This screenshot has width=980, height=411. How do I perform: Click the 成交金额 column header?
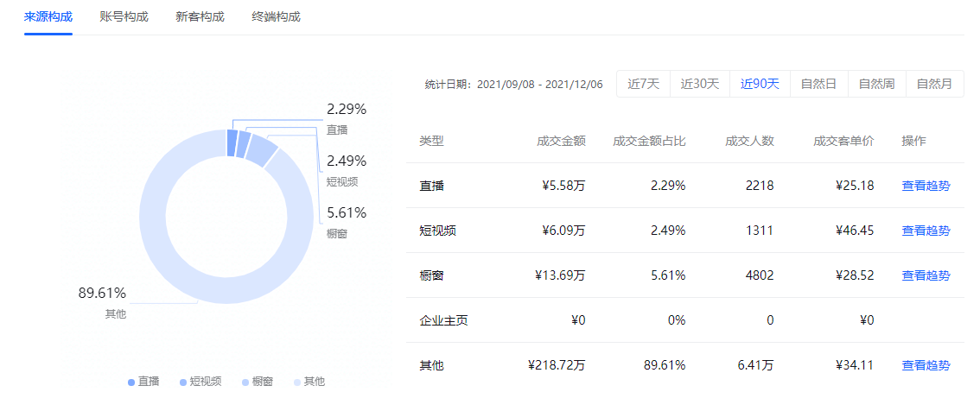point(561,141)
